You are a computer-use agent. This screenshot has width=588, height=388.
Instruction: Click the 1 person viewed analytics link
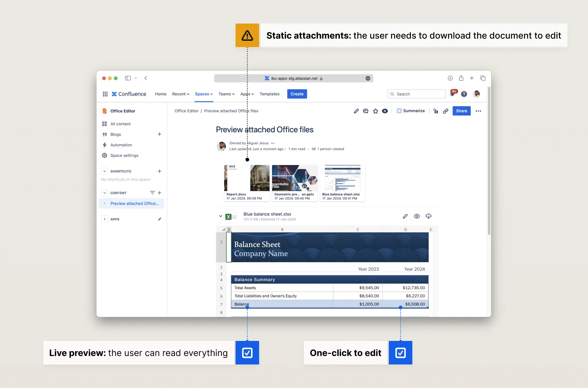328,149
